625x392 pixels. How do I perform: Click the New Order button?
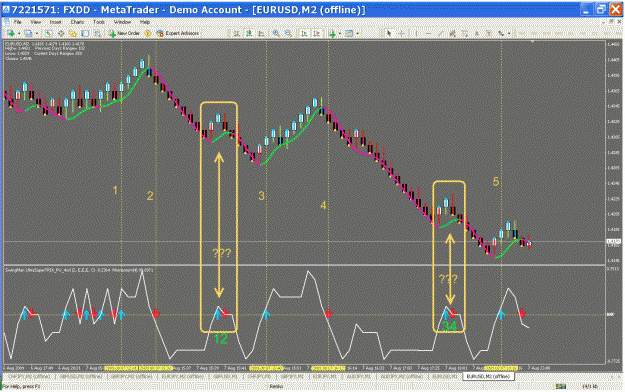tap(124, 33)
